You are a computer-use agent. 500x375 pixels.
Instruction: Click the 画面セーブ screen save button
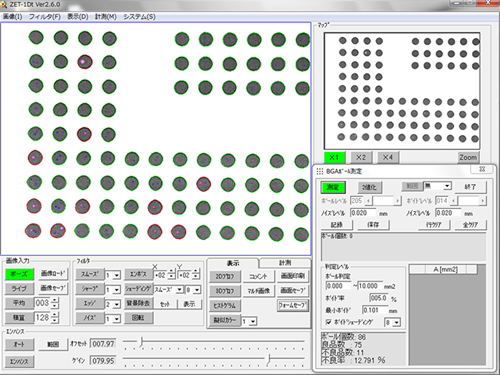(x=292, y=291)
